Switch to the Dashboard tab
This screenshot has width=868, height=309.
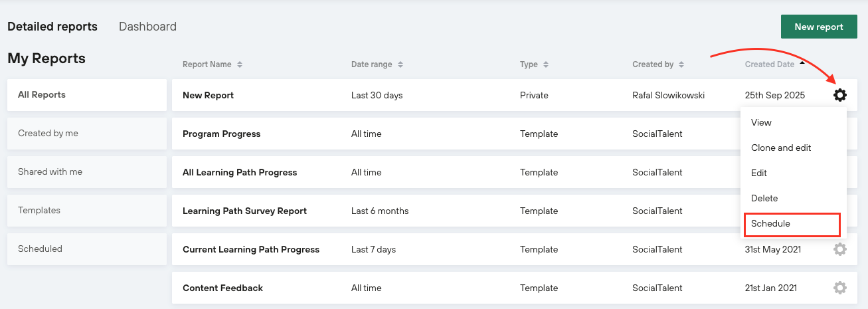click(147, 27)
